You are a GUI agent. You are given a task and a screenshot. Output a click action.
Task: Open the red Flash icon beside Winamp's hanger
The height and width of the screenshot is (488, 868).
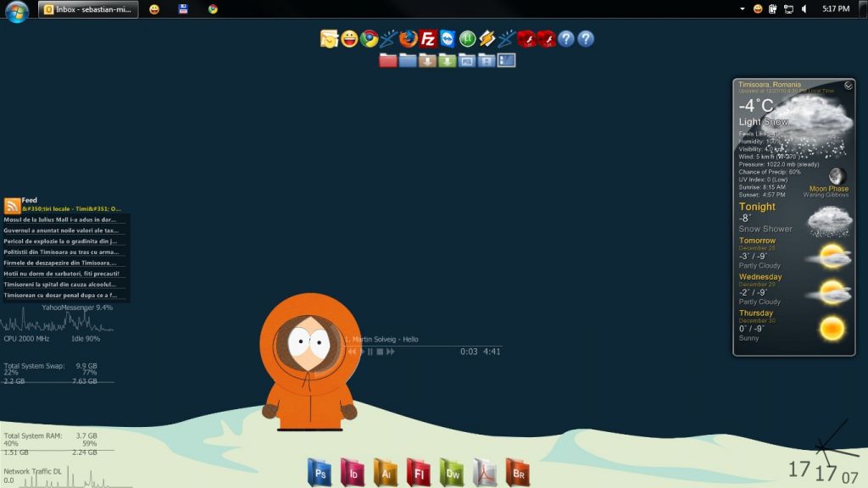(526, 39)
